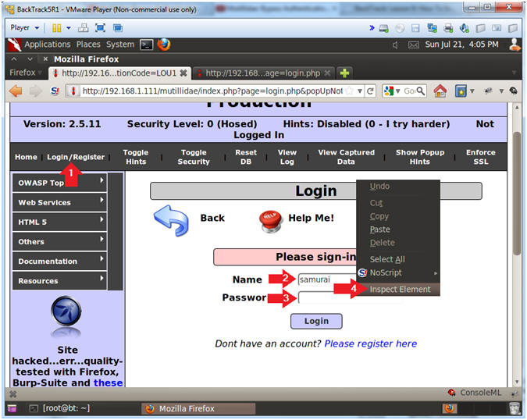
Task: Click the VMware sound device icon
Action: 464,28
